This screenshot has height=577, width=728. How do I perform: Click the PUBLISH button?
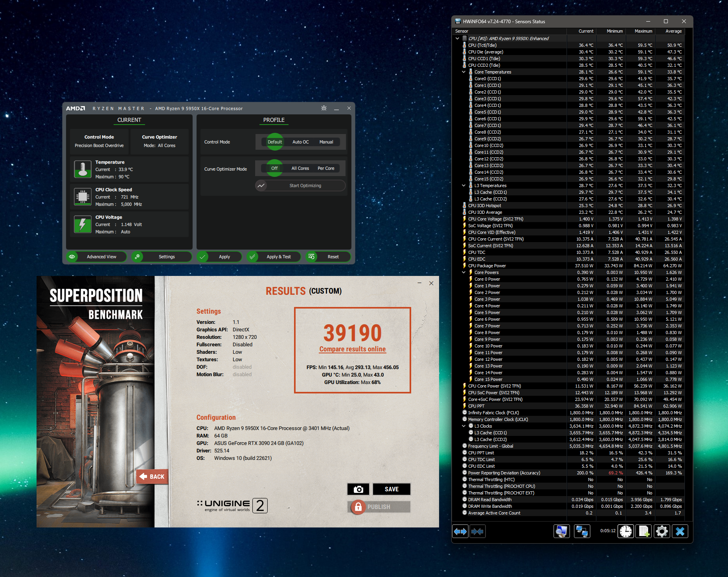click(379, 507)
